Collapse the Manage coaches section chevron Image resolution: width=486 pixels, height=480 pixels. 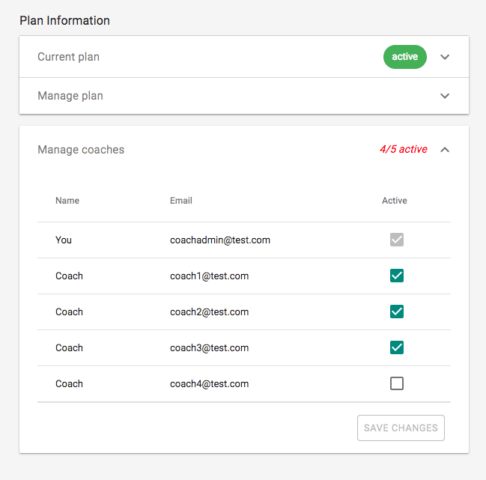click(x=445, y=150)
